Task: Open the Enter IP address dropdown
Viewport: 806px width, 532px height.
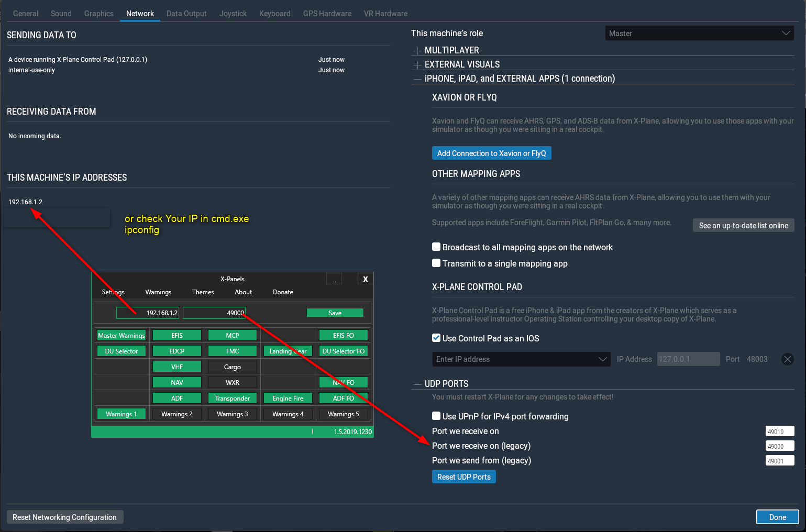Action: click(521, 359)
